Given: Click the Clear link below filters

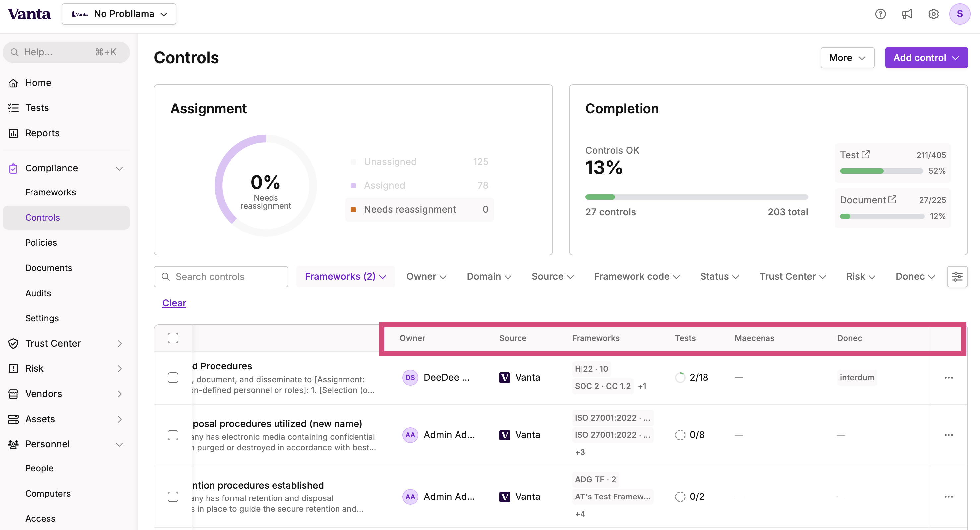Looking at the screenshot, I should pyautogui.click(x=174, y=303).
